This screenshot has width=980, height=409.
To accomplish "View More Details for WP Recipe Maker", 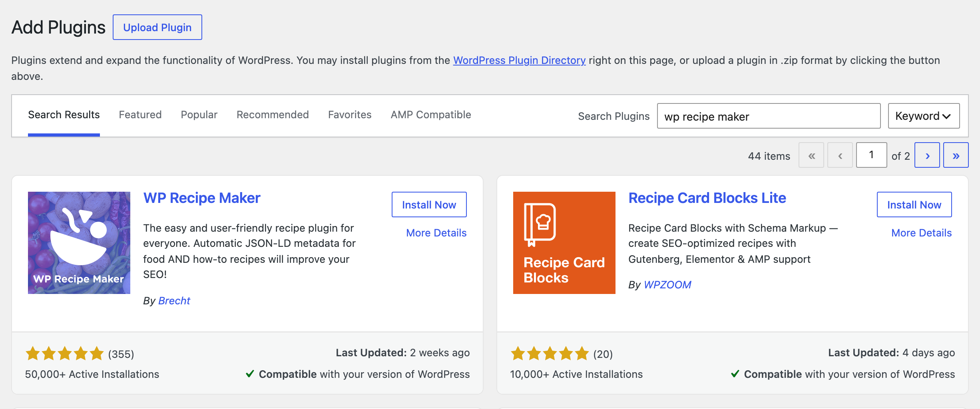I will 436,233.
